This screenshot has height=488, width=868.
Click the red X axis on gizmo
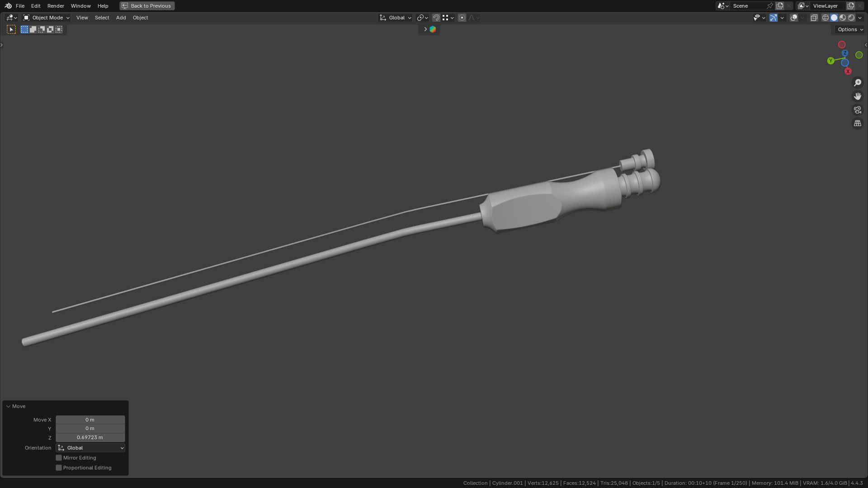coord(848,71)
